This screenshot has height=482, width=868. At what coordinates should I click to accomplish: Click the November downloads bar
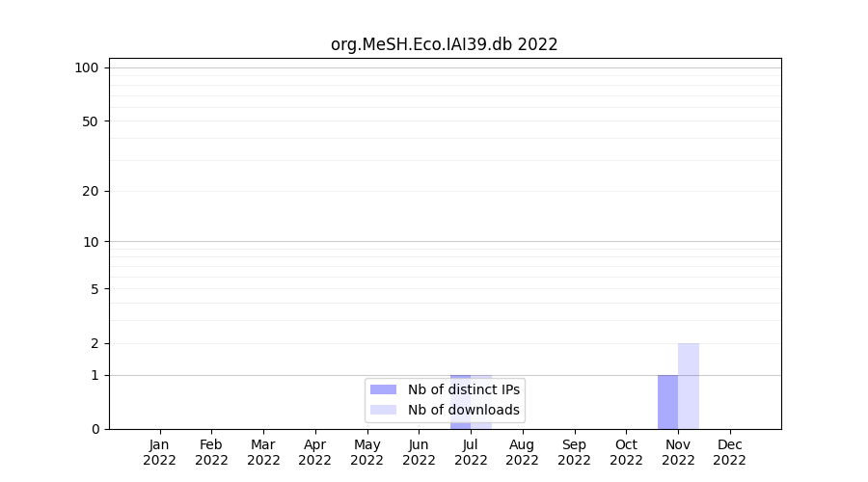[x=689, y=386]
